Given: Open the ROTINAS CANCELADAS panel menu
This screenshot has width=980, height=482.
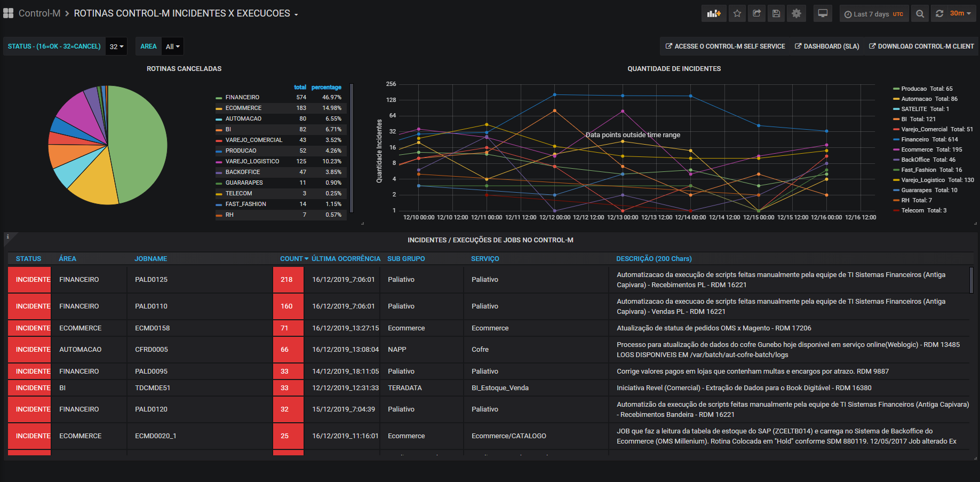Looking at the screenshot, I should [x=184, y=69].
